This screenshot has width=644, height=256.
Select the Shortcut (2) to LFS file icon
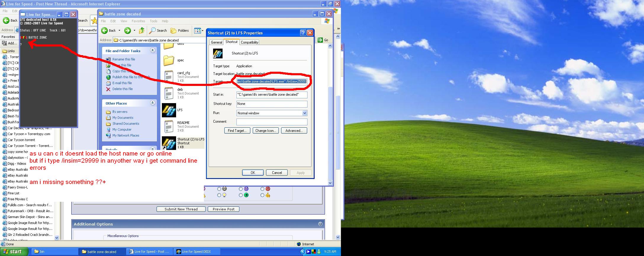pos(169,143)
